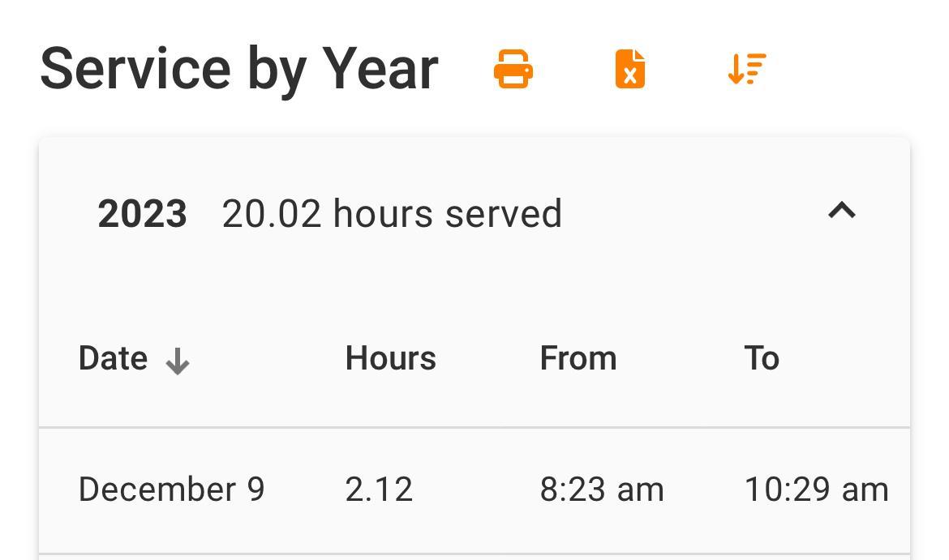Image resolution: width=949 pixels, height=560 pixels.
Task: Click the 2.12 hours value
Action: 379,489
